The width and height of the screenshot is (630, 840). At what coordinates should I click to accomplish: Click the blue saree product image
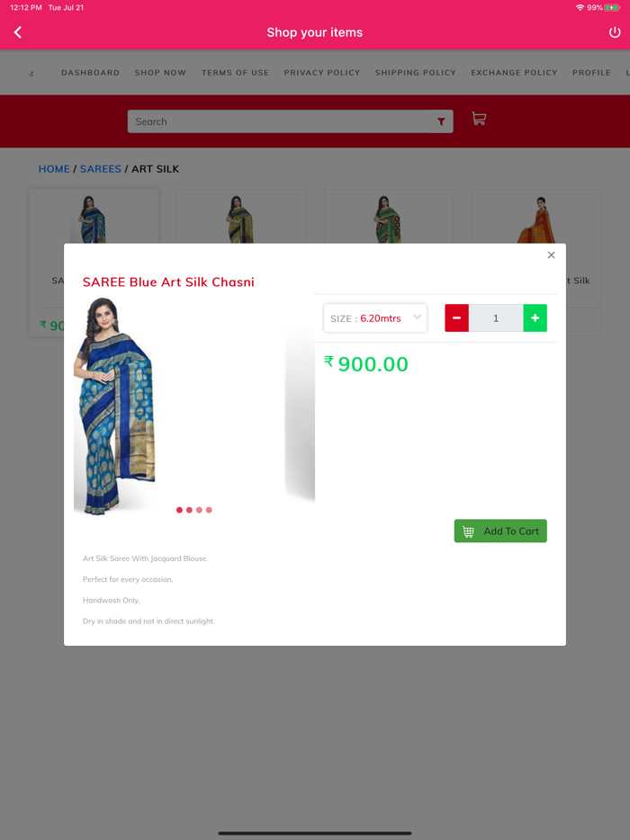(116, 407)
